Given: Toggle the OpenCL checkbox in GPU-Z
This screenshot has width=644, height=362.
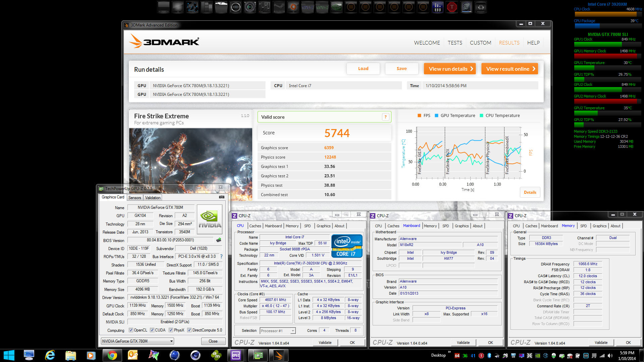Looking at the screenshot, I should [x=131, y=330].
